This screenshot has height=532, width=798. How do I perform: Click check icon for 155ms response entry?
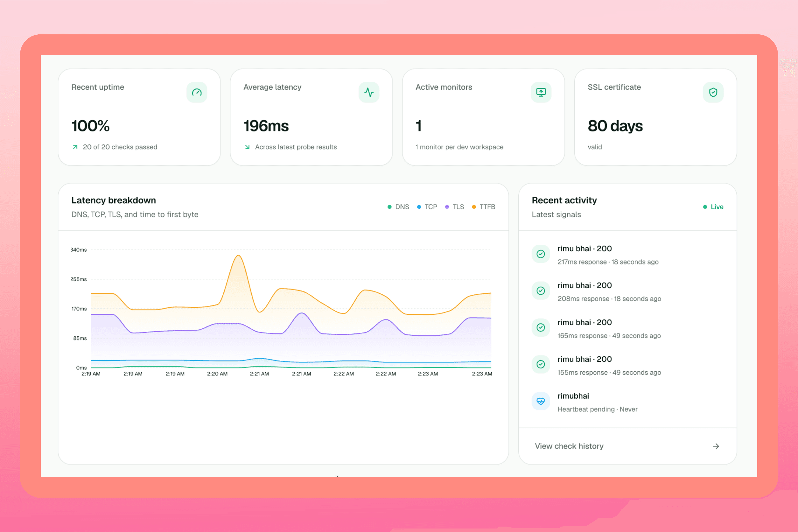(541, 364)
